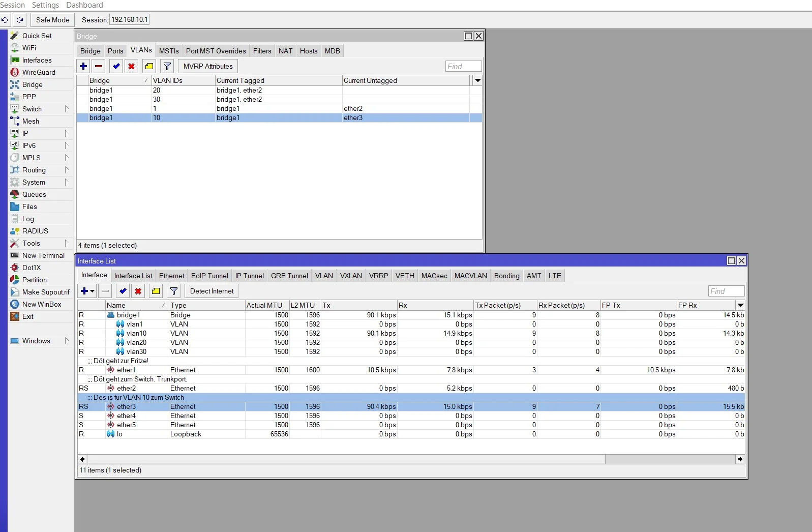Open column chooser dropdown in Interface List
The width and height of the screenshot is (812, 532).
(740, 305)
